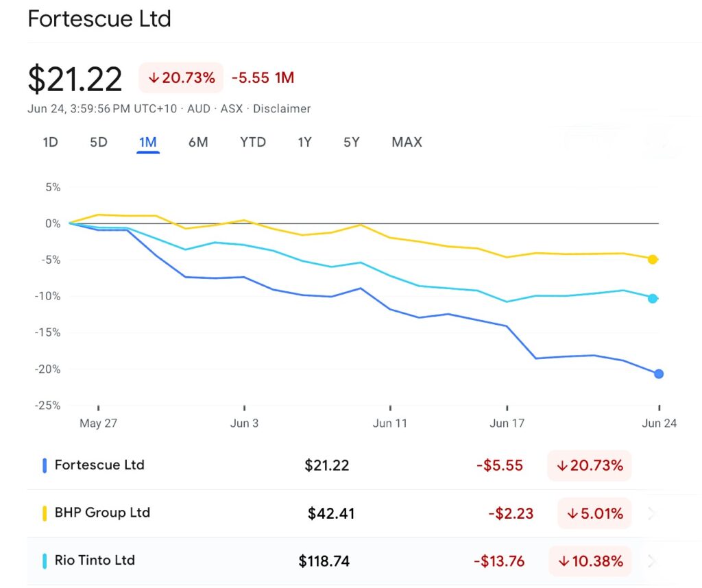
Task: Click the cyan Rio Tinto endpoint dot
Action: click(653, 299)
